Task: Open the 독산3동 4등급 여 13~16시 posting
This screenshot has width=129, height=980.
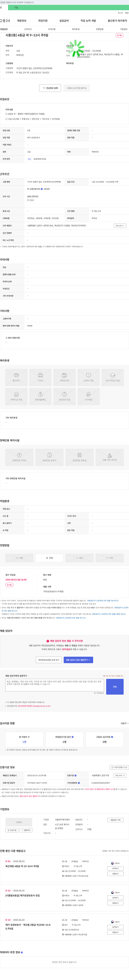Action: [x=22, y=866]
